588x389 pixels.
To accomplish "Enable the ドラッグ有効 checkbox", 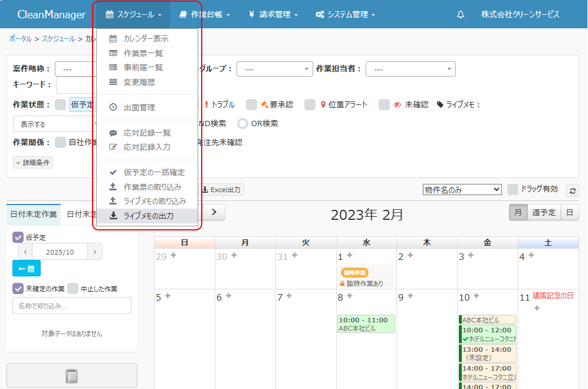I will tap(513, 189).
